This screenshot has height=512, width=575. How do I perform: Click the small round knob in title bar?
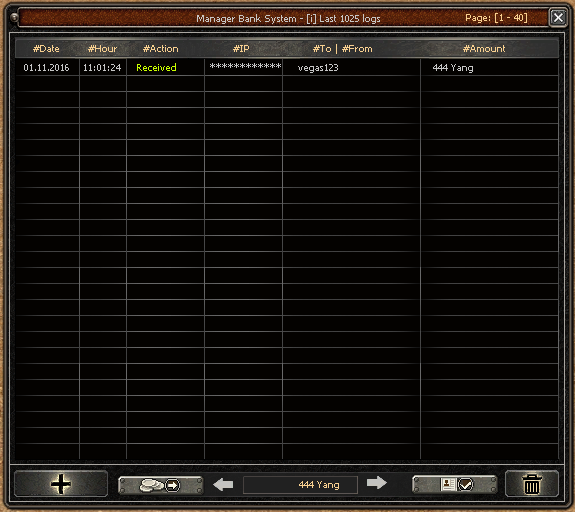[14, 17]
